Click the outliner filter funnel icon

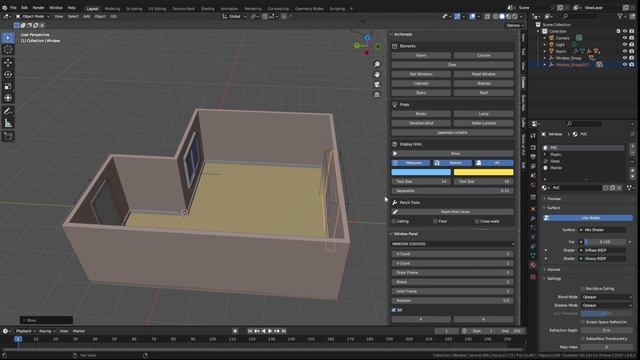pyautogui.click(x=620, y=16)
